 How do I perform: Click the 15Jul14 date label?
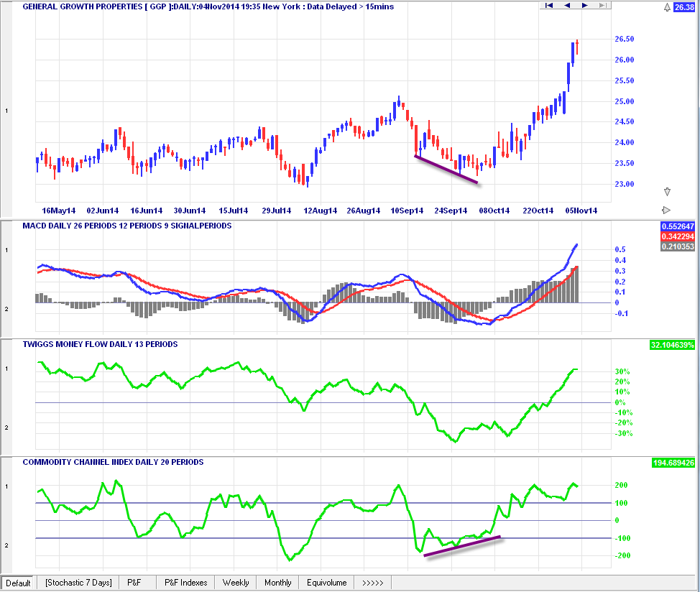(x=233, y=211)
